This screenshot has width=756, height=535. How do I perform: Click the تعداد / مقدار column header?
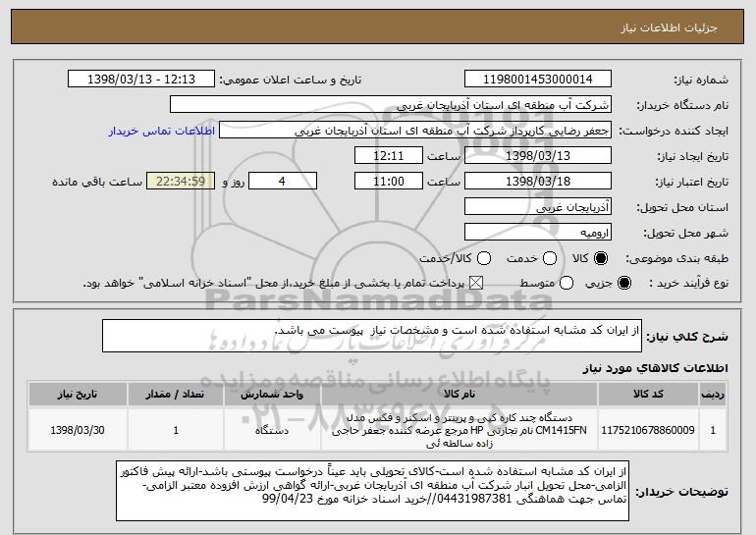coord(176,395)
